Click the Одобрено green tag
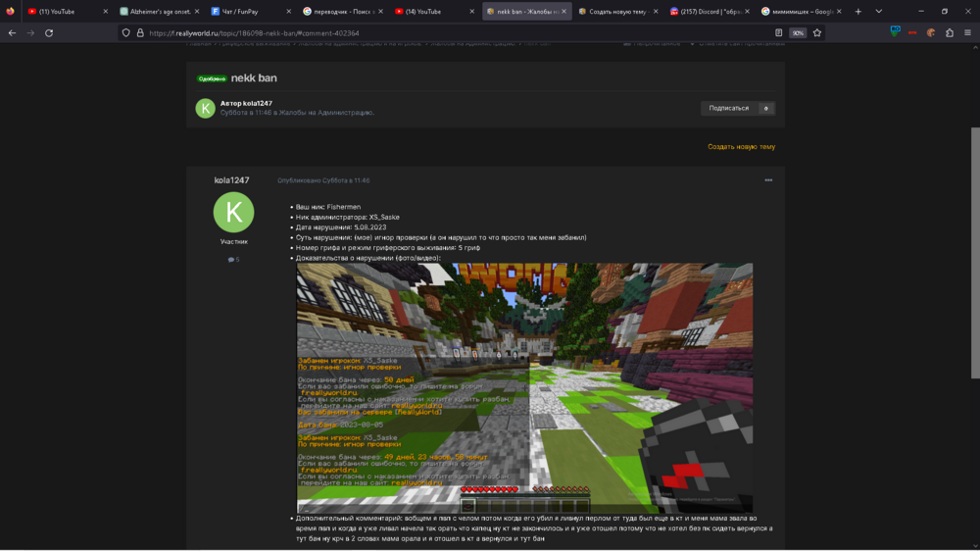The width and height of the screenshot is (980, 551). coord(212,78)
